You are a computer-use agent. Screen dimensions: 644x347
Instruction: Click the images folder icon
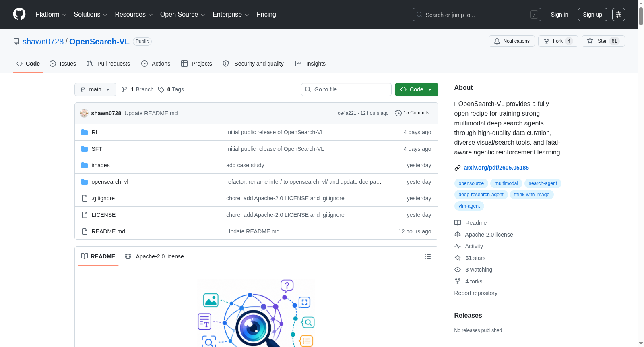(85, 165)
